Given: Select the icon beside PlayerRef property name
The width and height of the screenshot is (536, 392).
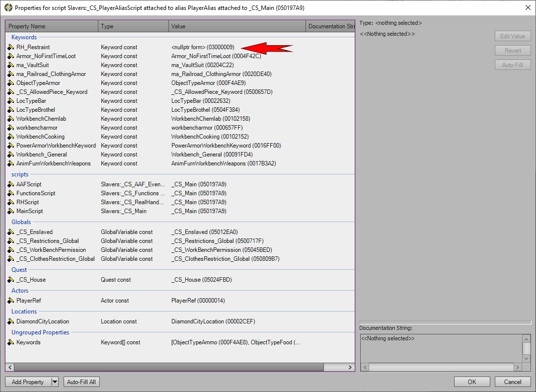Looking at the screenshot, I should [x=10, y=301].
